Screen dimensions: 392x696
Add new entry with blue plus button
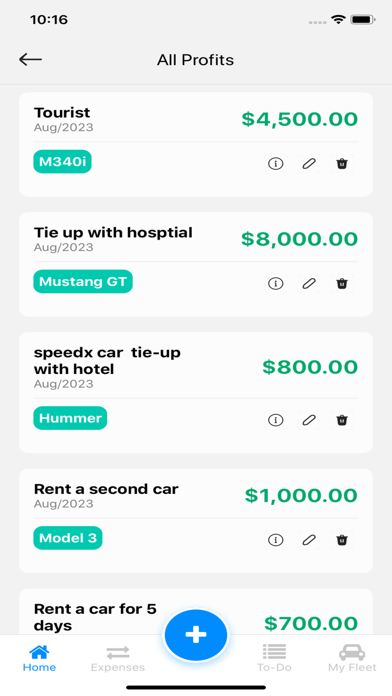click(196, 635)
